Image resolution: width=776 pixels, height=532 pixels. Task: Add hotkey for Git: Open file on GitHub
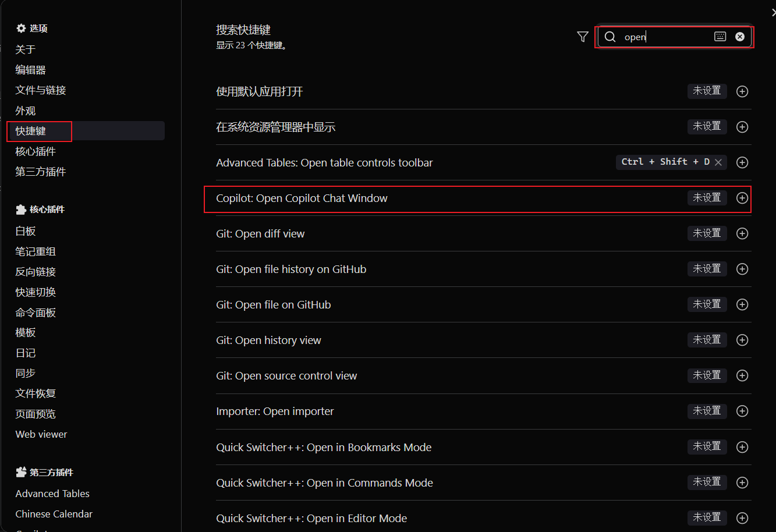(742, 304)
